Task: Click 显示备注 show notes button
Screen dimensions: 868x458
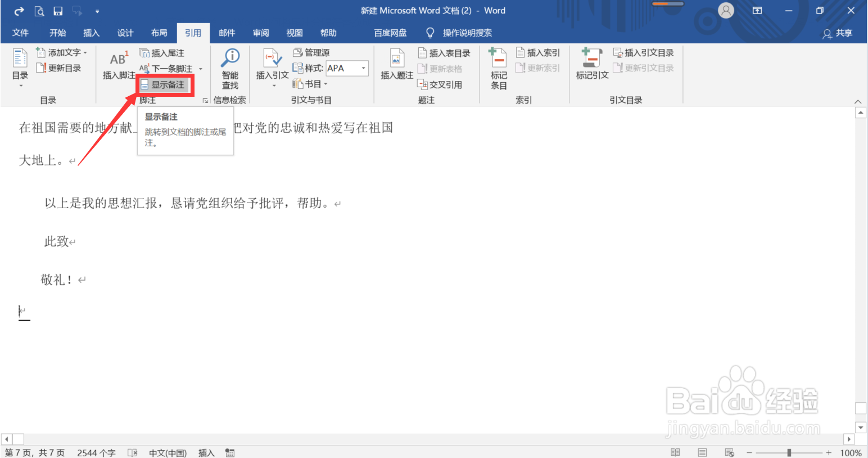Action: click(x=164, y=84)
